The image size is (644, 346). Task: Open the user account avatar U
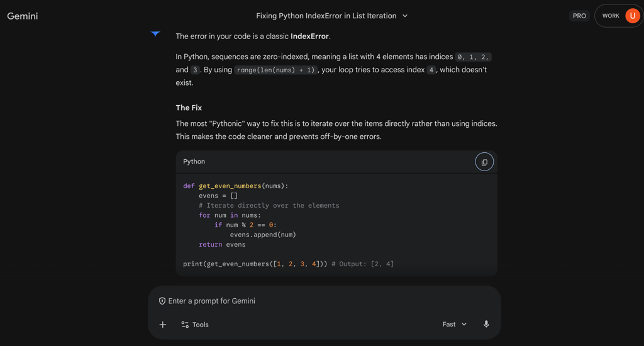(x=633, y=16)
